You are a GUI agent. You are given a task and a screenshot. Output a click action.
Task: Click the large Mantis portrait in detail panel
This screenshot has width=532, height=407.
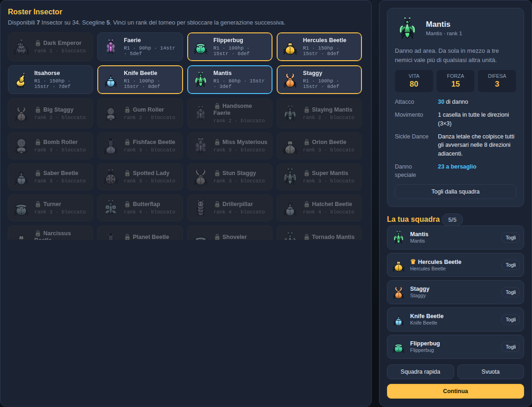407,28
